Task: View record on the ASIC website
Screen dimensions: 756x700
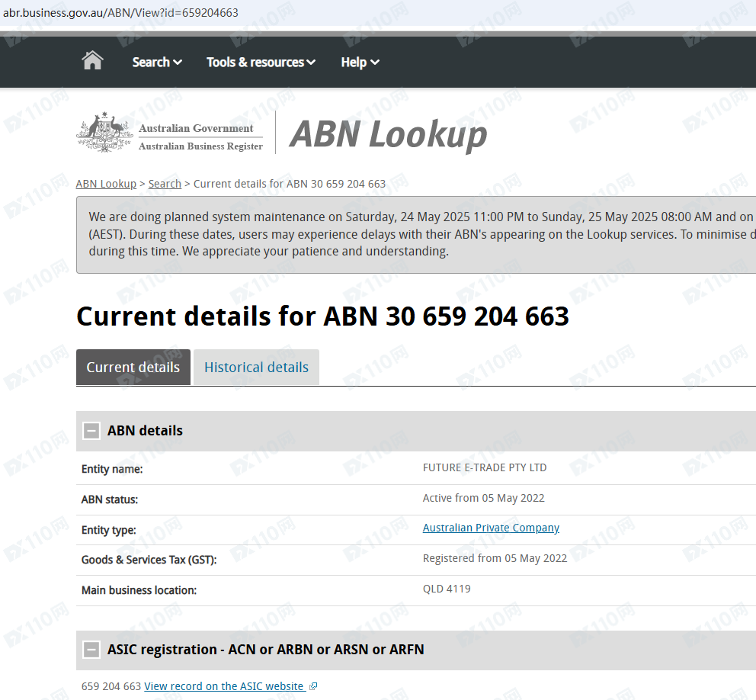Action: tap(224, 686)
